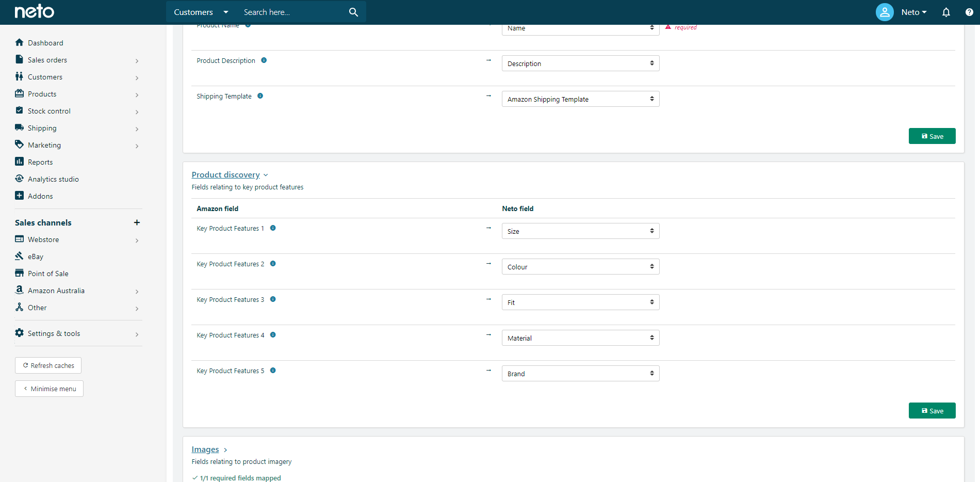This screenshot has width=980, height=482.
Task: Add a sales channel with plus icon
Action: 137,222
